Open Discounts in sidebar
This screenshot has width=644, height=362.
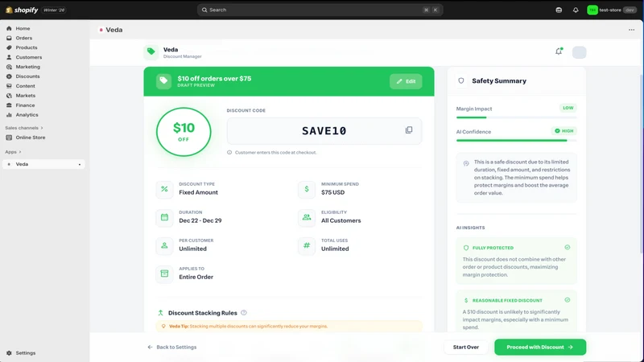27,76
